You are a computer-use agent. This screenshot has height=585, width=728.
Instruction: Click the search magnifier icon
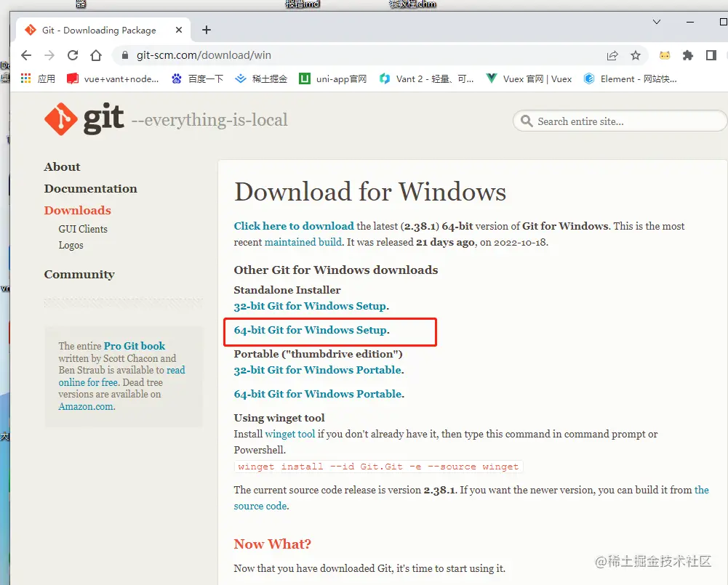(x=526, y=121)
